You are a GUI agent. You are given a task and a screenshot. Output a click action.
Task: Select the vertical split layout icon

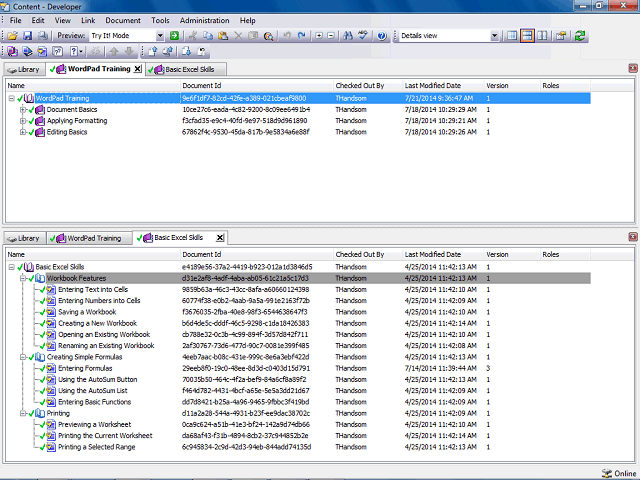tap(542, 36)
